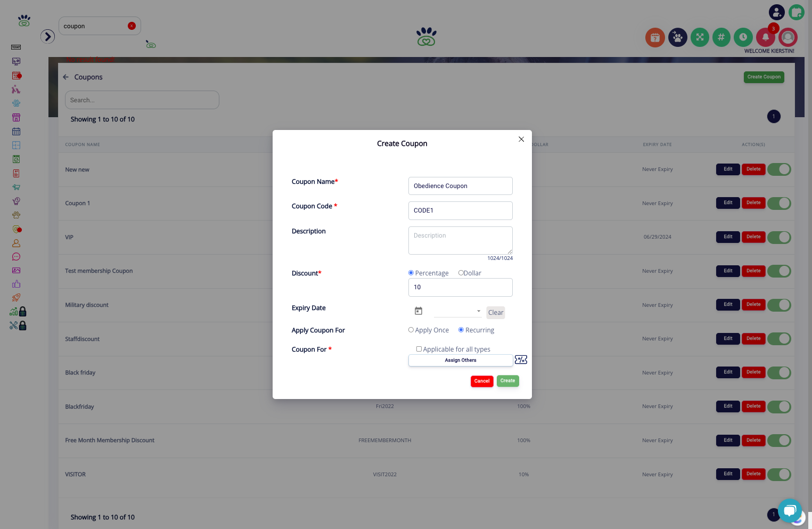The image size is (812, 529).
Task: Edit the Staffdiscount coupon
Action: point(728,338)
